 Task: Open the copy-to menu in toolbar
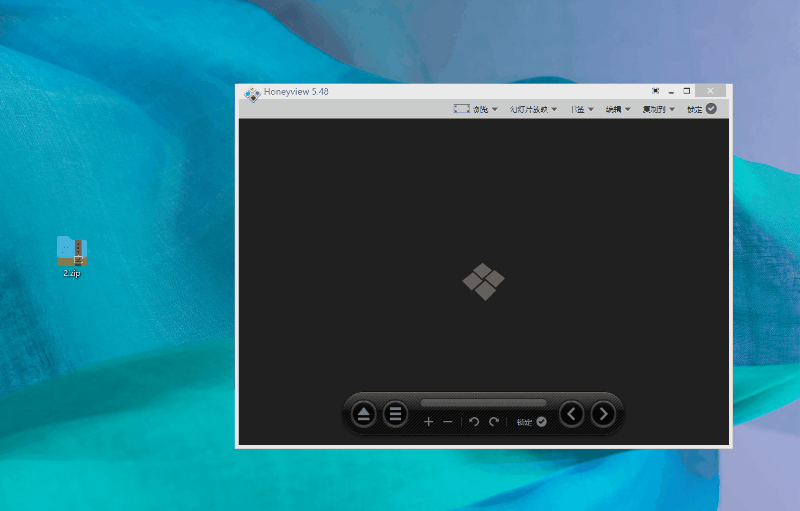point(659,109)
